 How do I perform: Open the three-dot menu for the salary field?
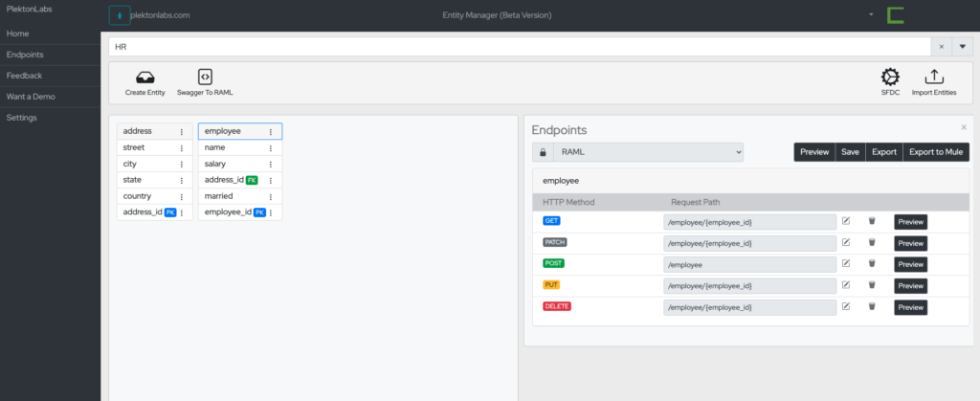click(x=271, y=164)
